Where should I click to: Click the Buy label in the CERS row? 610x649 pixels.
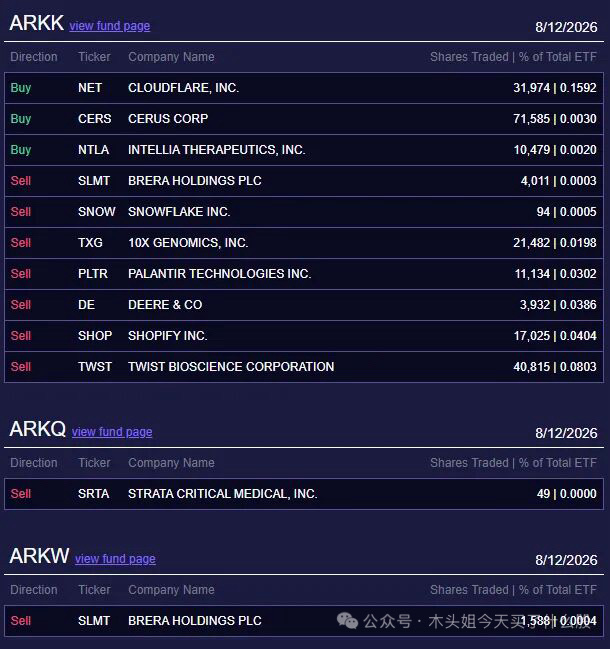pyautogui.click(x=21, y=119)
